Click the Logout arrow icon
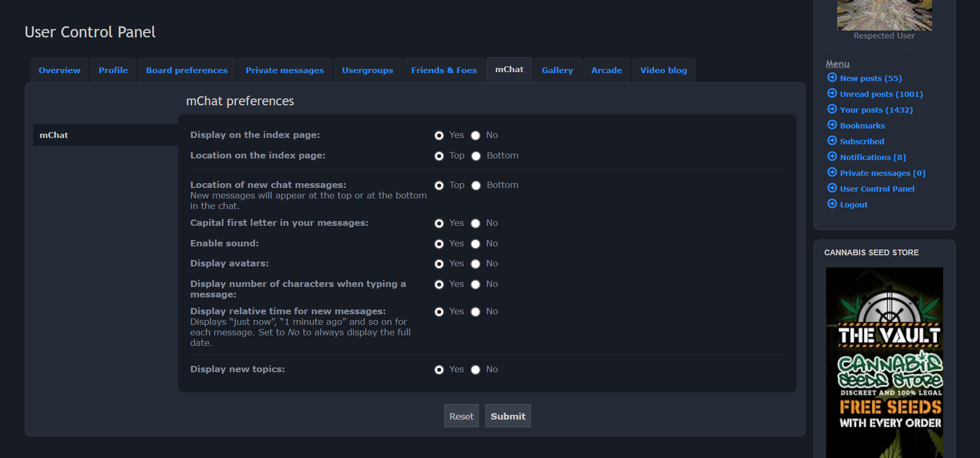 (832, 204)
